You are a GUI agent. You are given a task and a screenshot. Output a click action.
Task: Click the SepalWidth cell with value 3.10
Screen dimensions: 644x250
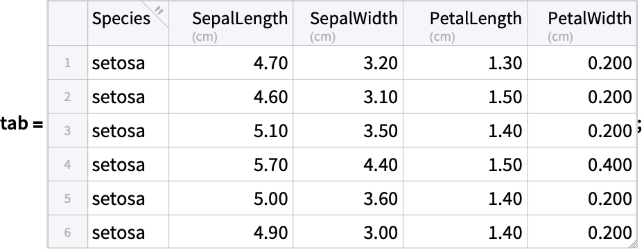pyautogui.click(x=348, y=96)
